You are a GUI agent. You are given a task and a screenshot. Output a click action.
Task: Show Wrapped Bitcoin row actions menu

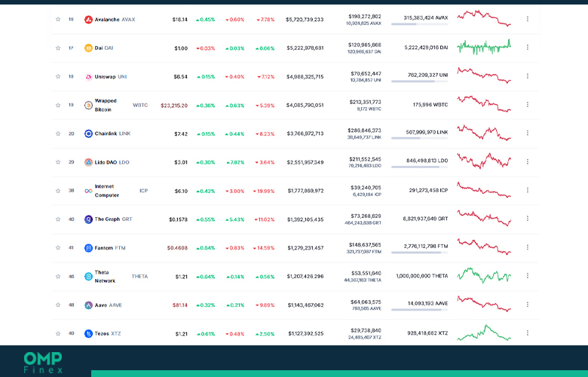(527, 105)
